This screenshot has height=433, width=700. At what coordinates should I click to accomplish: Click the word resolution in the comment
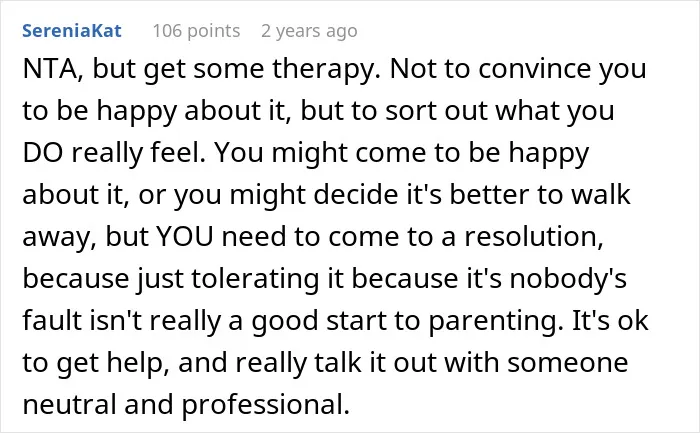(534, 237)
